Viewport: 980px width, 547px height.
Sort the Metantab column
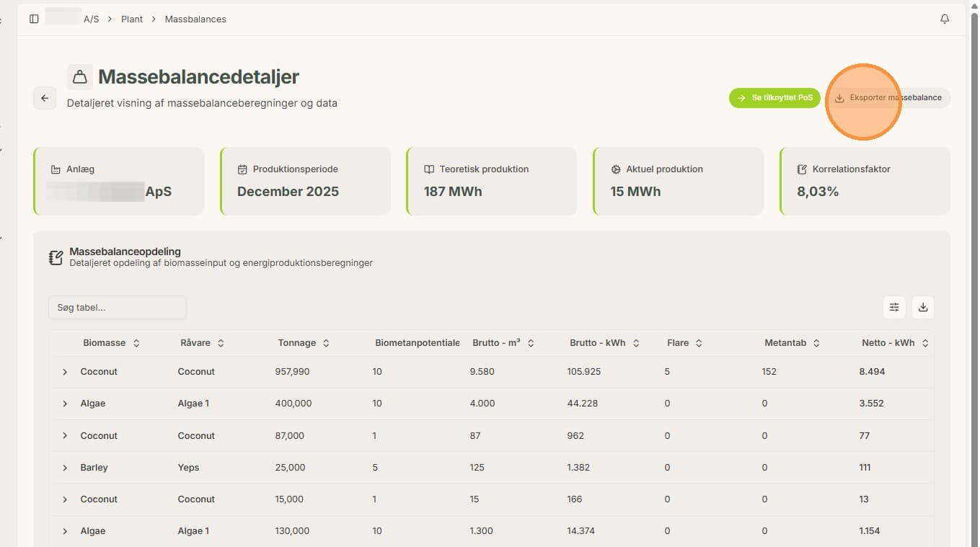pyautogui.click(x=793, y=343)
